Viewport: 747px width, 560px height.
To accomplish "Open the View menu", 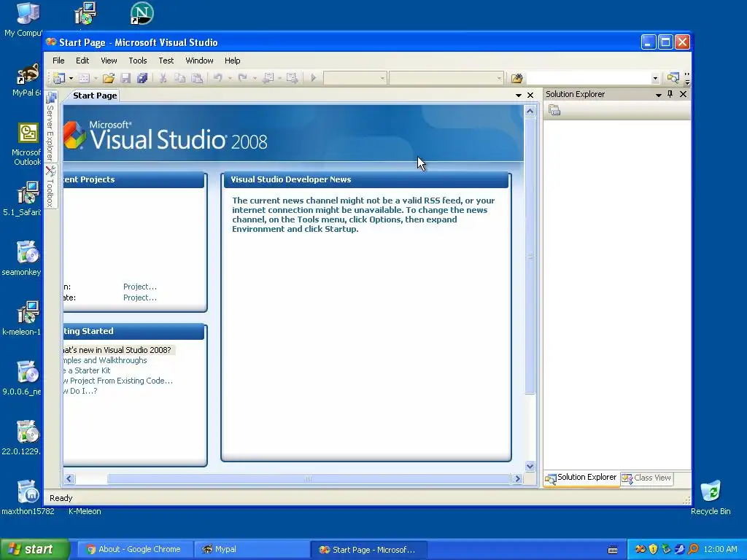I will 109,61.
